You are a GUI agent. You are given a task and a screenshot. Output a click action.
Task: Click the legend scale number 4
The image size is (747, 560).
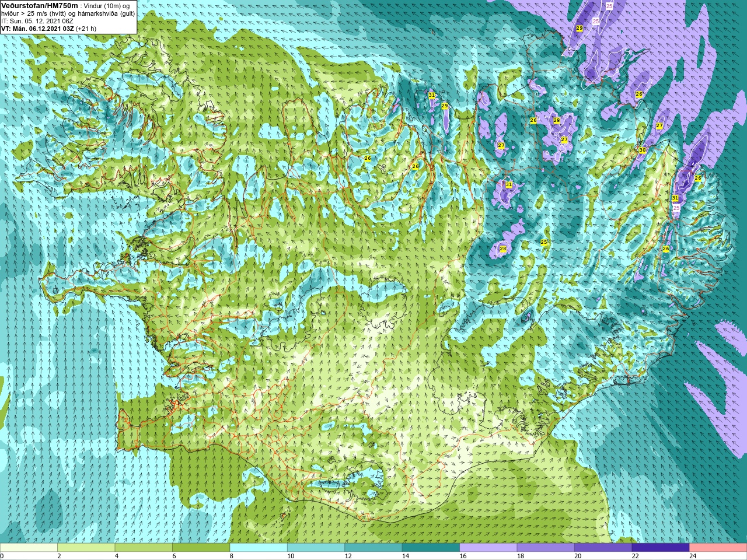tap(117, 556)
